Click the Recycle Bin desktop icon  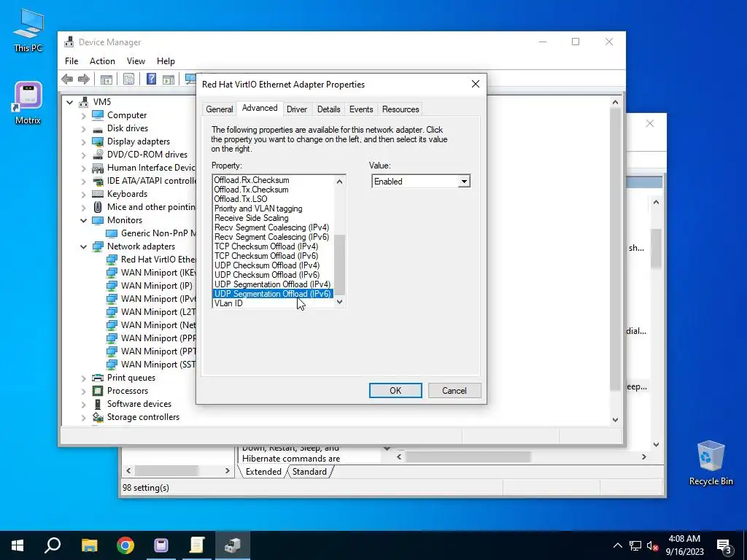[x=711, y=463]
